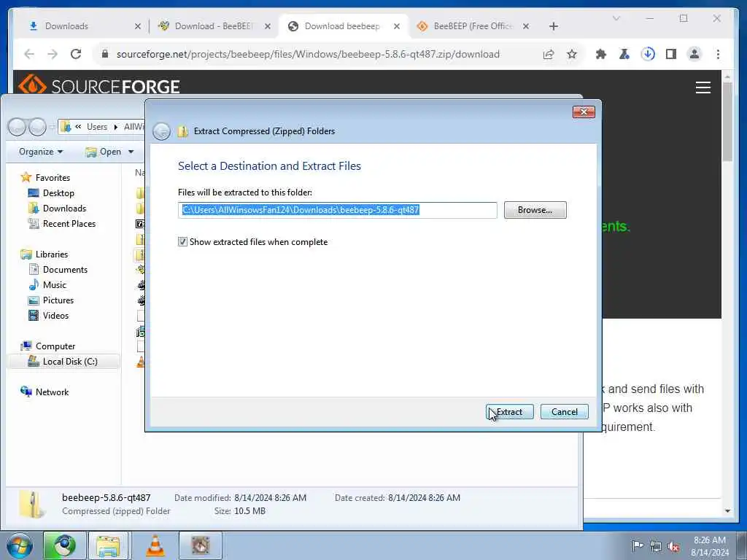Select Computer in Explorer sidebar
This screenshot has height=560, width=747.
click(55, 346)
